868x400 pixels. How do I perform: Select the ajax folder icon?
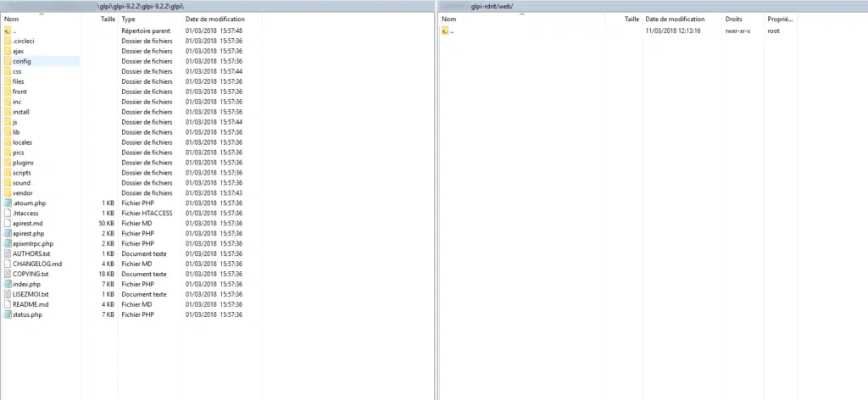(7, 51)
